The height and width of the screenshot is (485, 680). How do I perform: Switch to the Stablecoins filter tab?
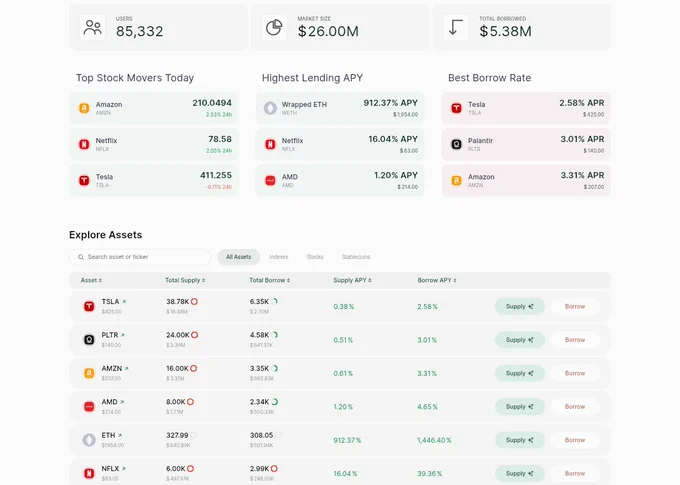356,257
